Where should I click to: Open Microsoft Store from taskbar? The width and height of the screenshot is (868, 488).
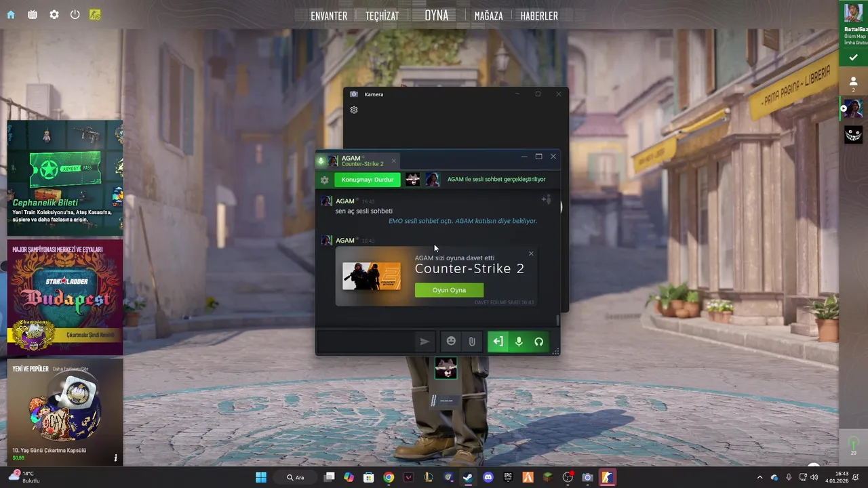368,477
